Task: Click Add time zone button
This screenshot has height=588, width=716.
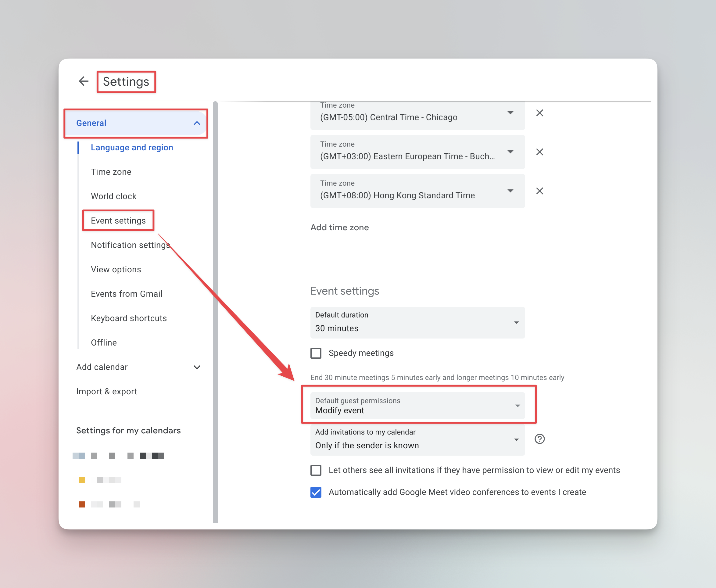Action: coord(339,227)
